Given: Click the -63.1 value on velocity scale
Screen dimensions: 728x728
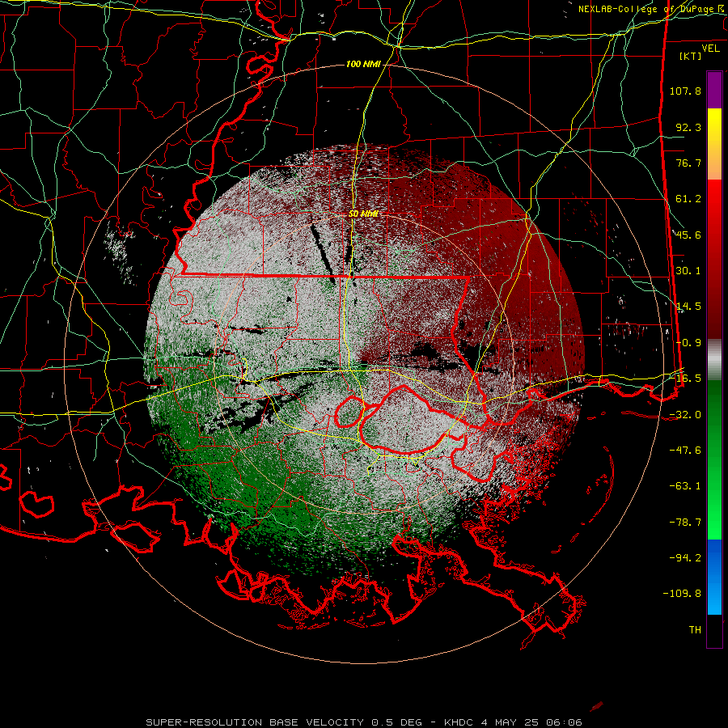Looking at the screenshot, I should pyautogui.click(x=685, y=486).
